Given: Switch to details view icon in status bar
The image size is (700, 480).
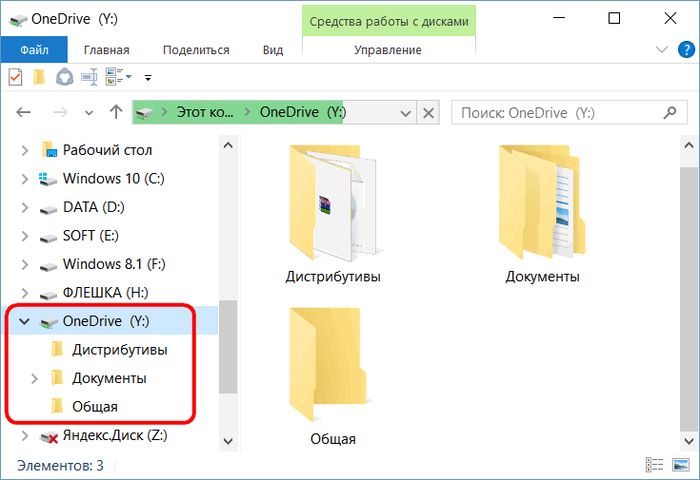Looking at the screenshot, I should (654, 465).
